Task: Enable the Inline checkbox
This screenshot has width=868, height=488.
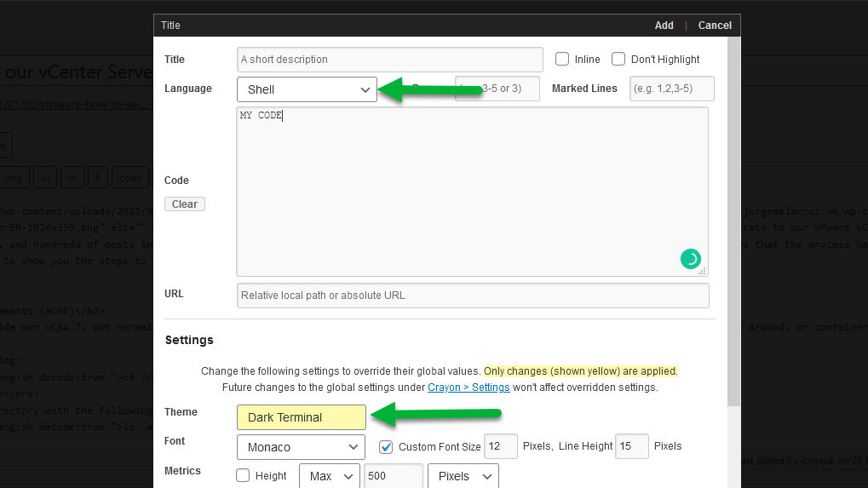Action: click(562, 59)
